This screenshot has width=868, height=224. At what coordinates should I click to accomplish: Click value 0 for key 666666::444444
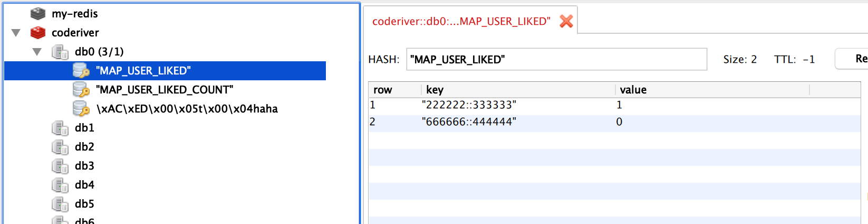619,122
